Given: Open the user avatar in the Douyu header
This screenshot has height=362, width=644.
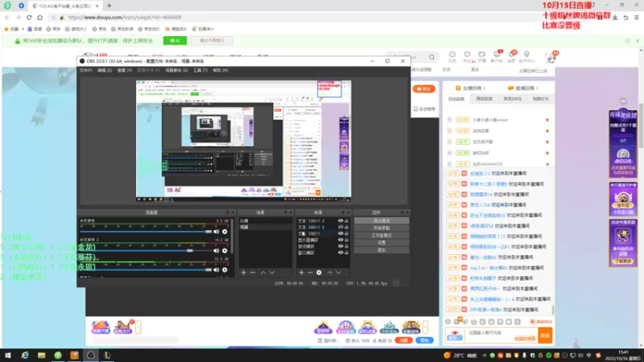Looking at the screenshot, I should 551,57.
